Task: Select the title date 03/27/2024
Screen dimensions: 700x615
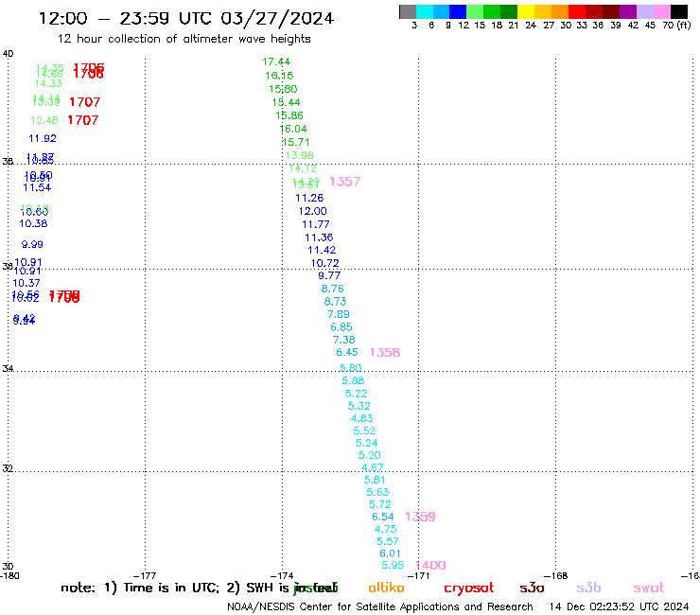Action: point(277,19)
